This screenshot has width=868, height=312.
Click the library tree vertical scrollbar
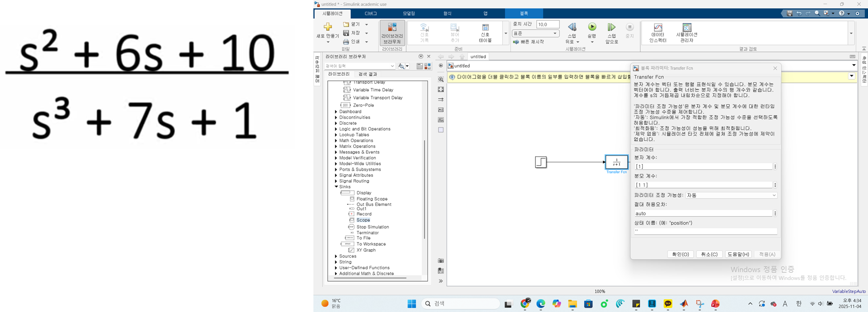coord(424,189)
